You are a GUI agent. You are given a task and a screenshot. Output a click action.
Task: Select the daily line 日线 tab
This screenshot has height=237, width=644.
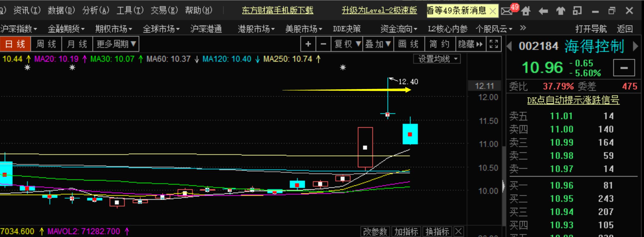click(15, 44)
